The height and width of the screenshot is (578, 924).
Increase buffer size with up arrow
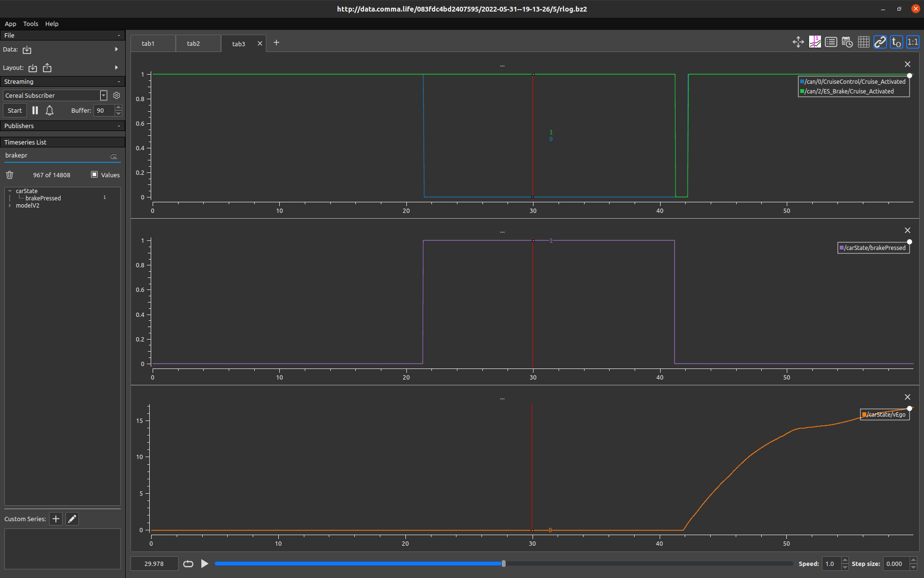pos(118,107)
